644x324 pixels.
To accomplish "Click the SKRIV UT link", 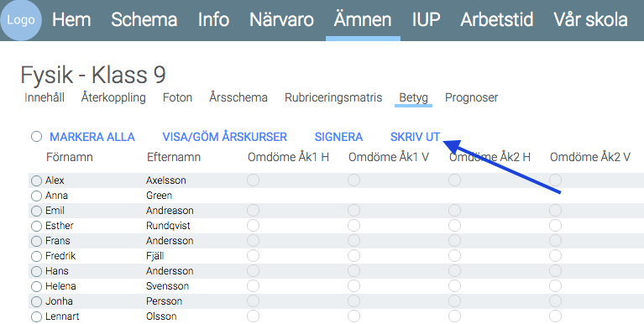I will pos(415,137).
